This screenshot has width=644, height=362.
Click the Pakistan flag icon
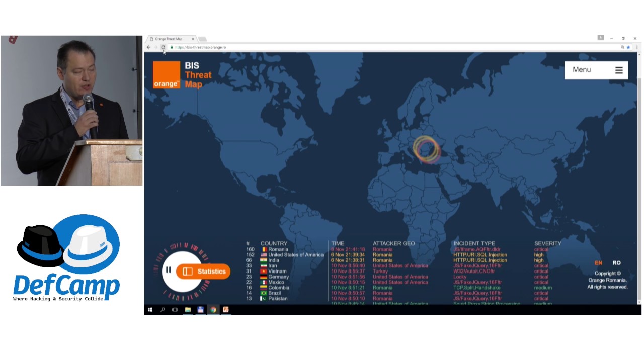pyautogui.click(x=264, y=298)
